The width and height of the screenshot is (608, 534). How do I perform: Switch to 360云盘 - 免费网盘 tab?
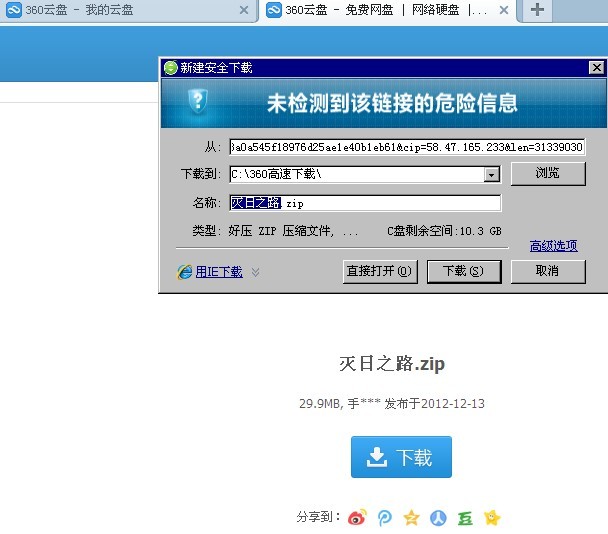pos(389,10)
